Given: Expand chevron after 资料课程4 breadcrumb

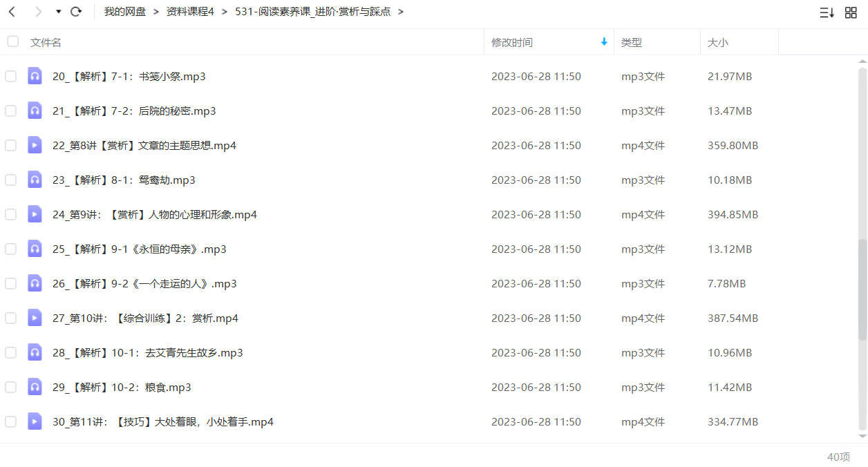Looking at the screenshot, I should pos(225,12).
